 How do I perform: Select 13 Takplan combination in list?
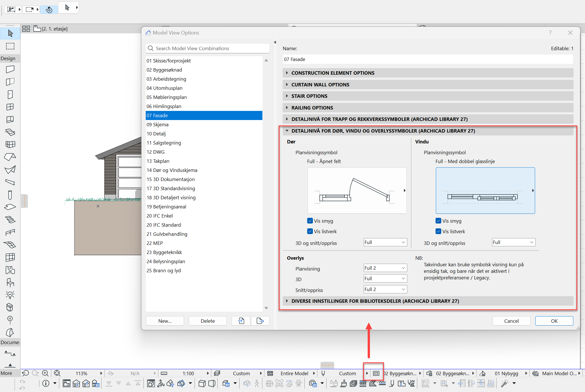[x=158, y=161]
